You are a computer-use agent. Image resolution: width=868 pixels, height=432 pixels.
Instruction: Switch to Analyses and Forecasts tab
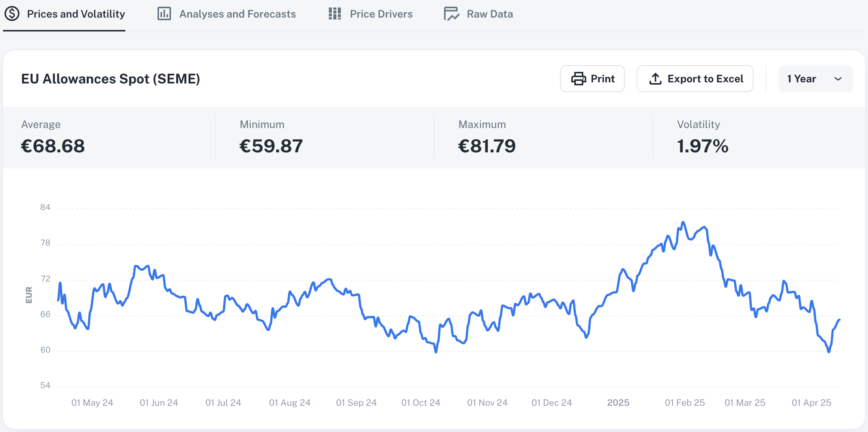(x=226, y=14)
